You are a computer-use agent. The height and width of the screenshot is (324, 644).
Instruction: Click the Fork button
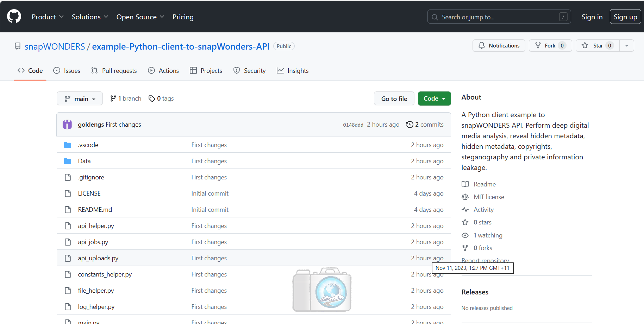pos(550,46)
